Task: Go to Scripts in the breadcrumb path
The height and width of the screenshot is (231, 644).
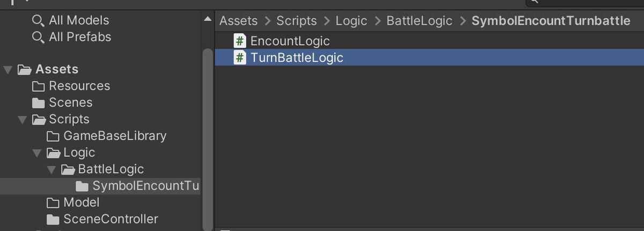Action: click(x=296, y=21)
